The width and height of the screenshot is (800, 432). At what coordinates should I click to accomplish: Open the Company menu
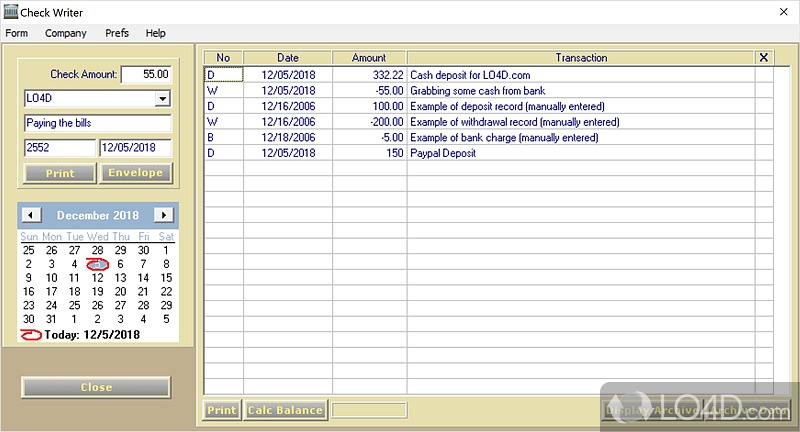66,33
